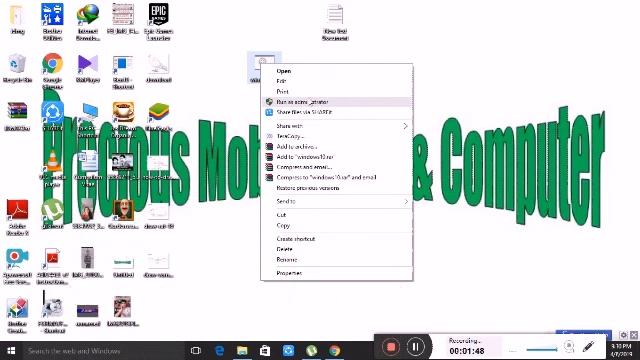Launch Microsoft Edge from the taskbar
Image resolution: width=640 pixels, height=360 pixels.
(x=219, y=351)
